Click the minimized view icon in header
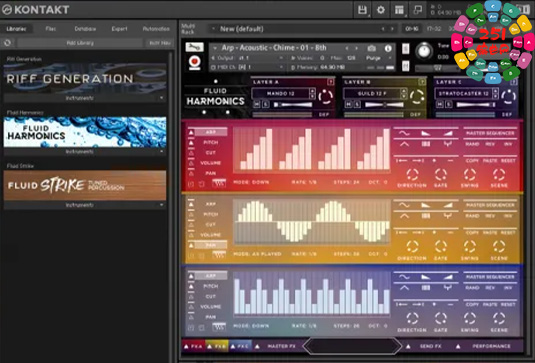The height and width of the screenshot is (363, 535). pos(417,10)
